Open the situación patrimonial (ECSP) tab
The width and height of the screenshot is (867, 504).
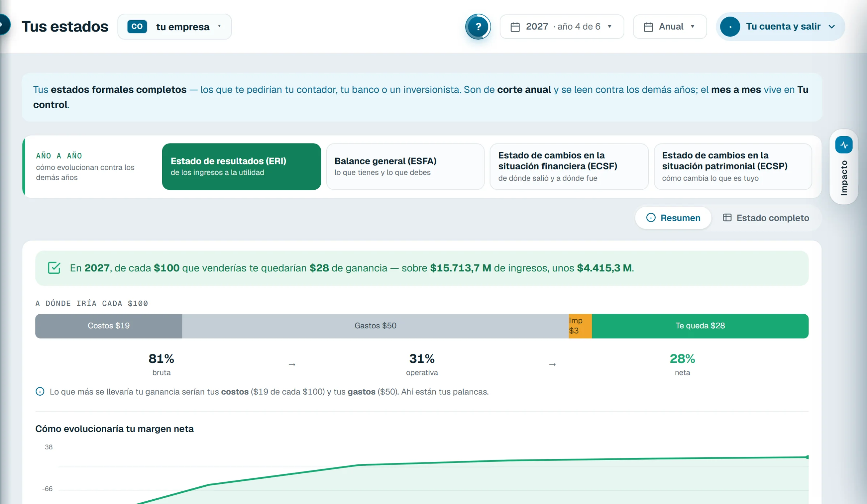pos(733,167)
